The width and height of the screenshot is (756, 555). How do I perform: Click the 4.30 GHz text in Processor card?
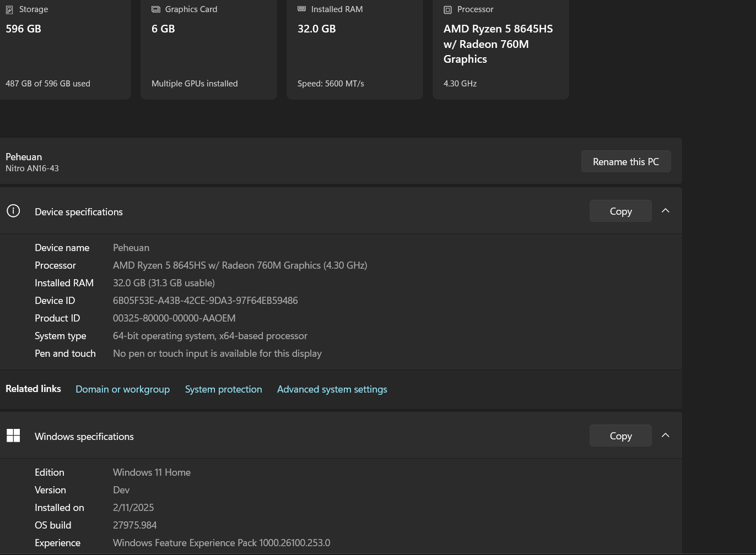[460, 84]
